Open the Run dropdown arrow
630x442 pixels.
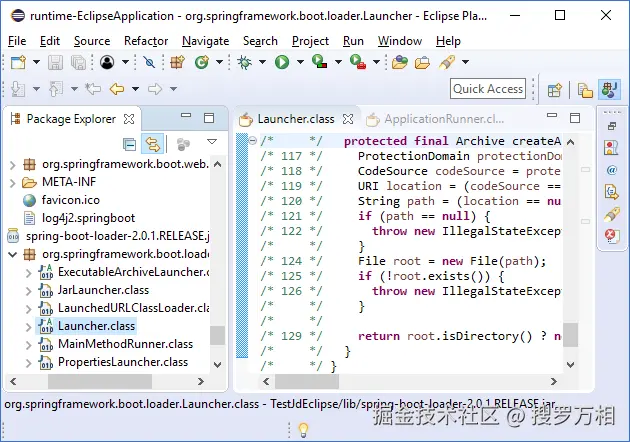[x=300, y=62]
